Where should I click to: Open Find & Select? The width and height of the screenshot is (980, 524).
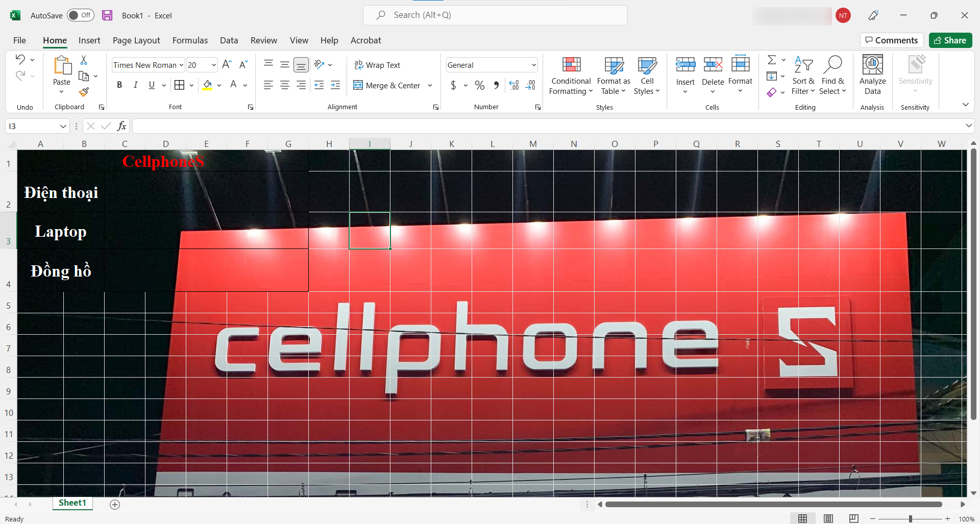click(832, 75)
